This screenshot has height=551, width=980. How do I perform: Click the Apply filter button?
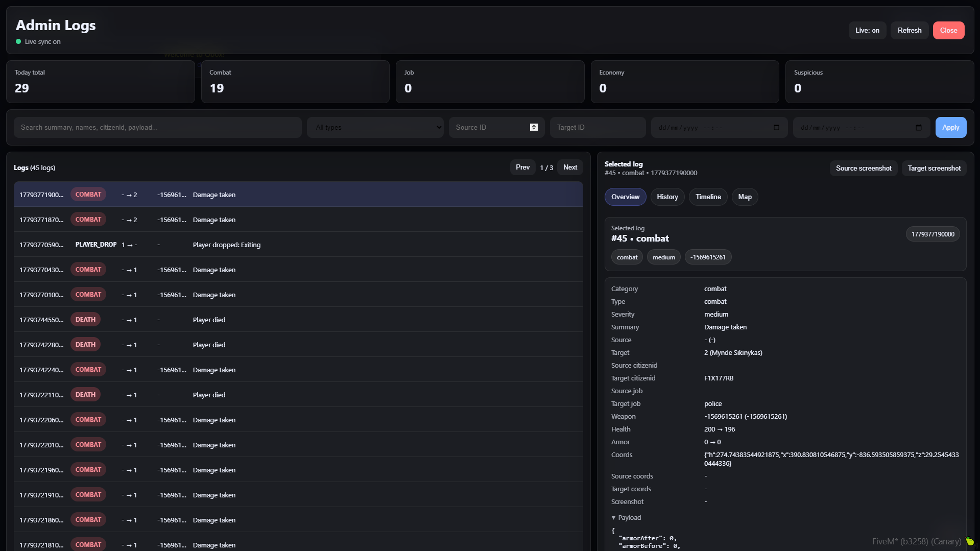pyautogui.click(x=950, y=127)
